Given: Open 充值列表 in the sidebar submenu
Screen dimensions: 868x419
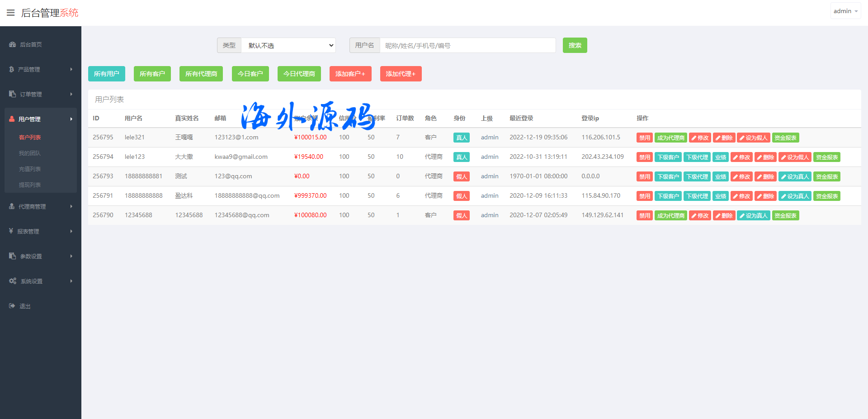Looking at the screenshot, I should tap(30, 169).
